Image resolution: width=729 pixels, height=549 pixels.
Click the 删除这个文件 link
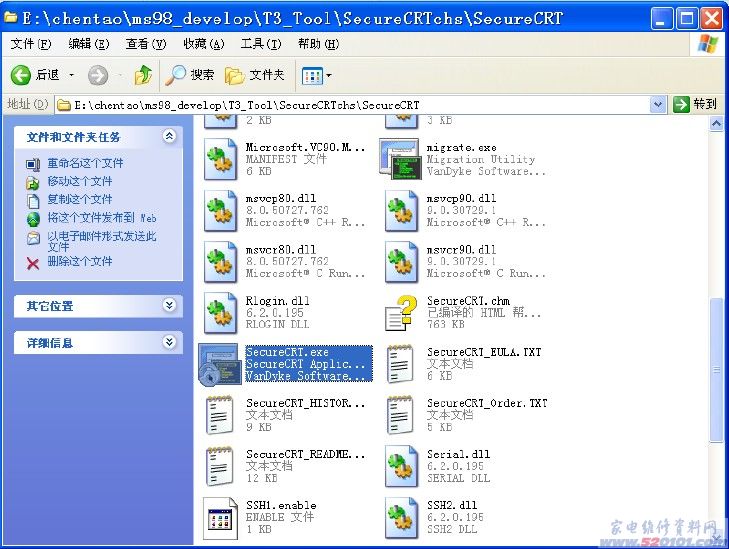pyautogui.click(x=79, y=261)
